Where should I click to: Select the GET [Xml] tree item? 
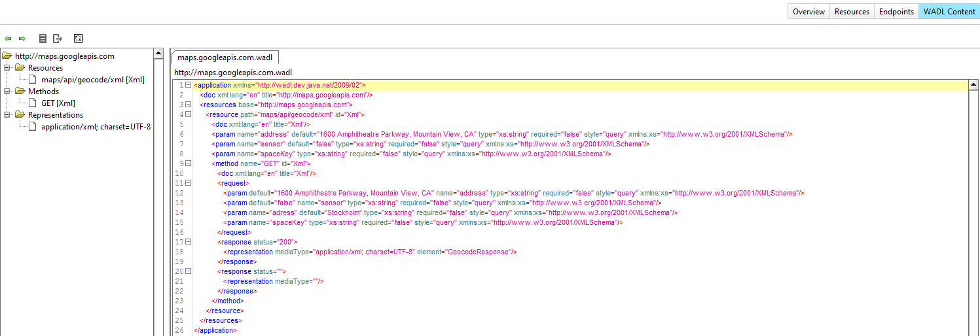click(58, 103)
